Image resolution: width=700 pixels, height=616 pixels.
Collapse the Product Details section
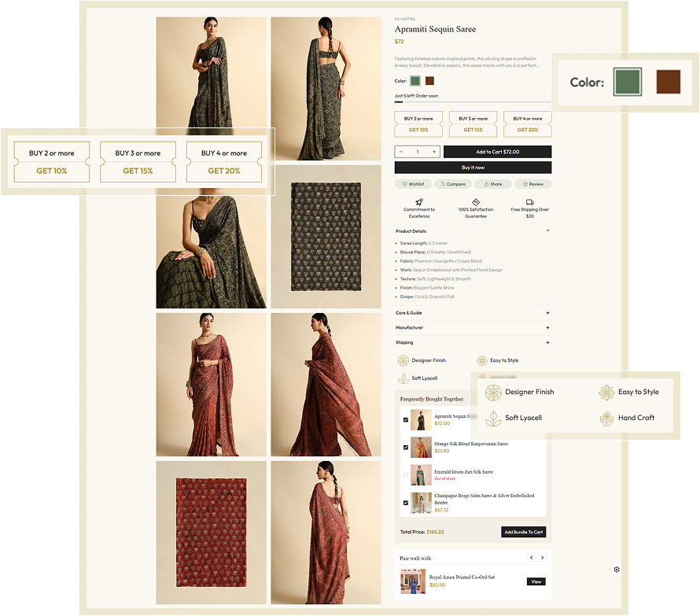473,231
